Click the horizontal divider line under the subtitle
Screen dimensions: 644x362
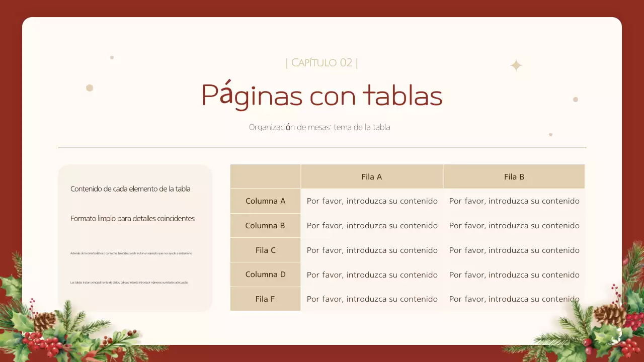[322, 147]
